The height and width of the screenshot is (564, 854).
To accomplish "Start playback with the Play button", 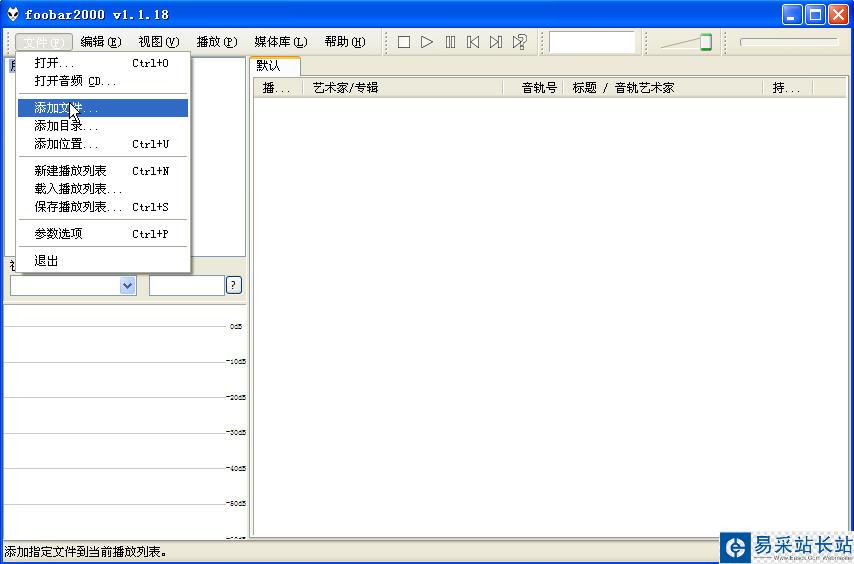I will pyautogui.click(x=427, y=42).
